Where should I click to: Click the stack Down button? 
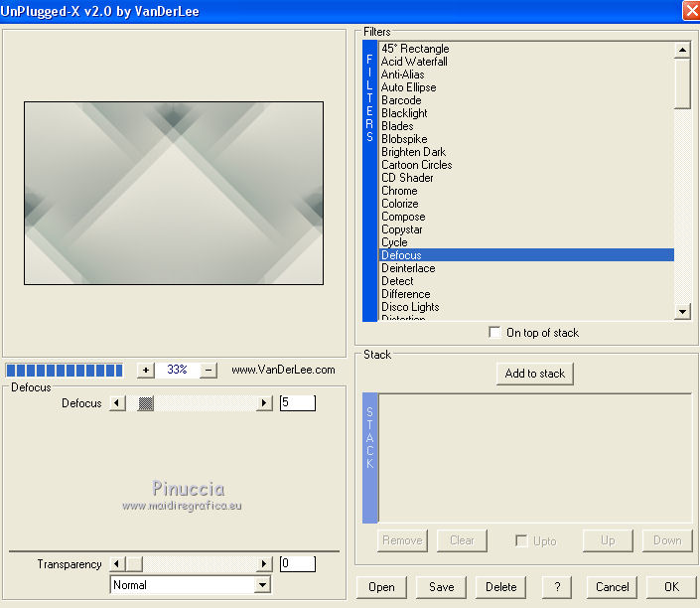coord(667,540)
